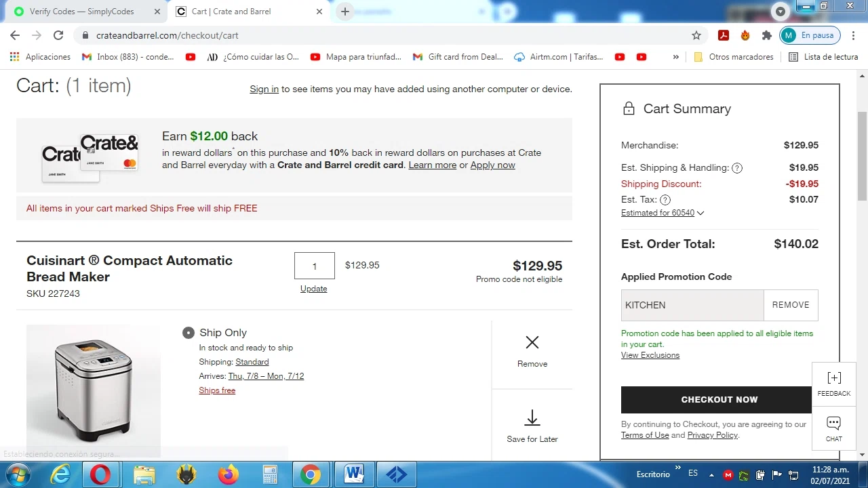The image size is (868, 488).
Task: Switch to the Microsoft Word taskbar icon
Action: coord(353,474)
